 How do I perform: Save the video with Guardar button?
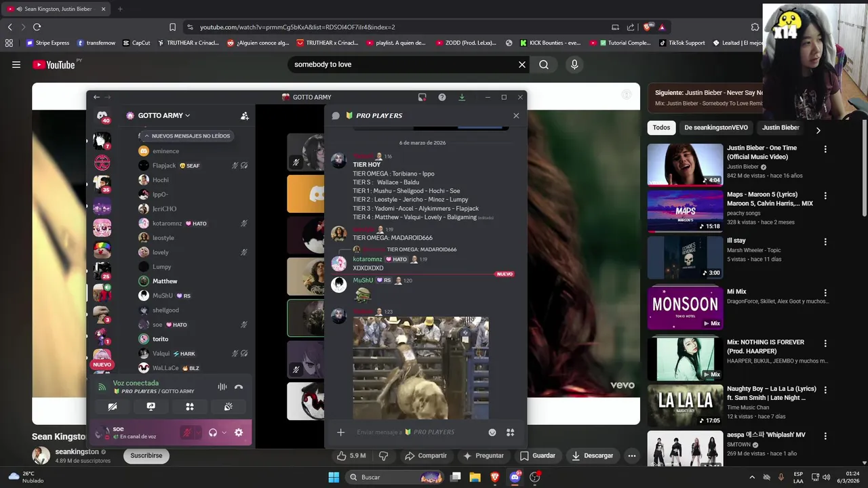[538, 455]
